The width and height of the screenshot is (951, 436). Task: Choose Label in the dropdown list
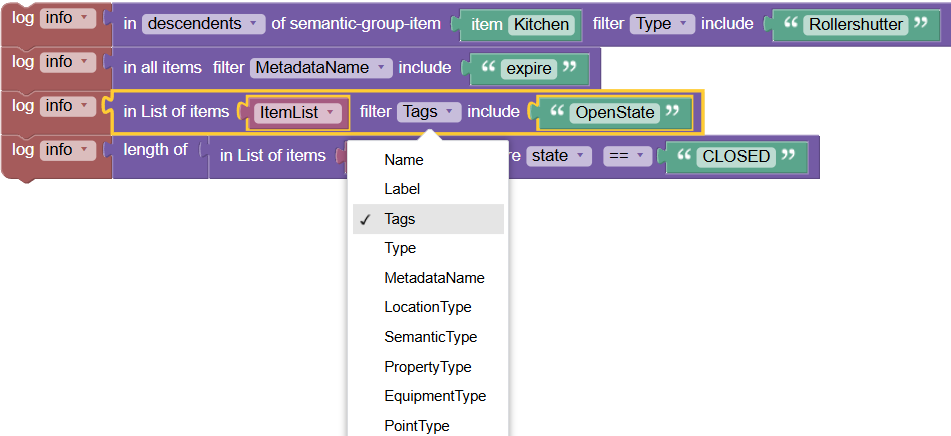point(402,189)
